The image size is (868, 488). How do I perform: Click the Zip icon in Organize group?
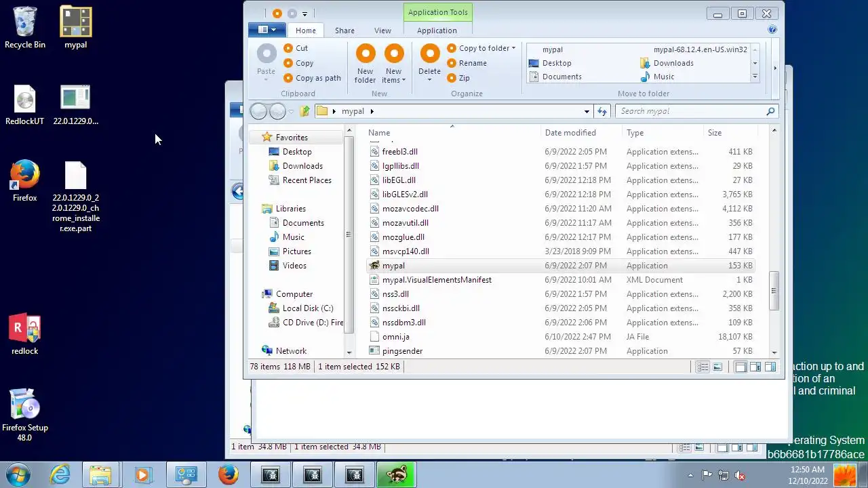(452, 78)
